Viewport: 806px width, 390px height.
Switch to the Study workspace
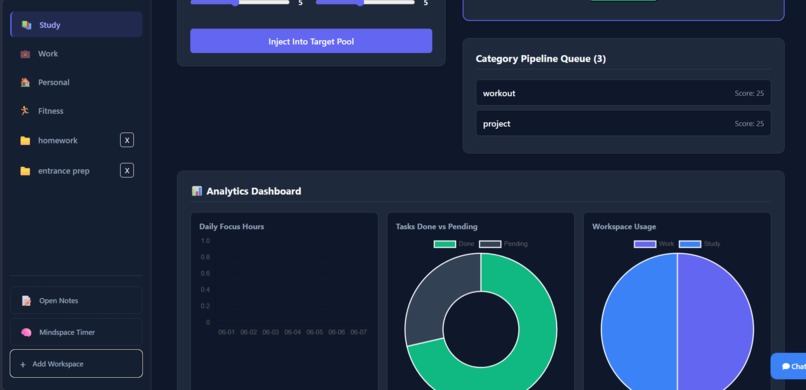(76, 25)
